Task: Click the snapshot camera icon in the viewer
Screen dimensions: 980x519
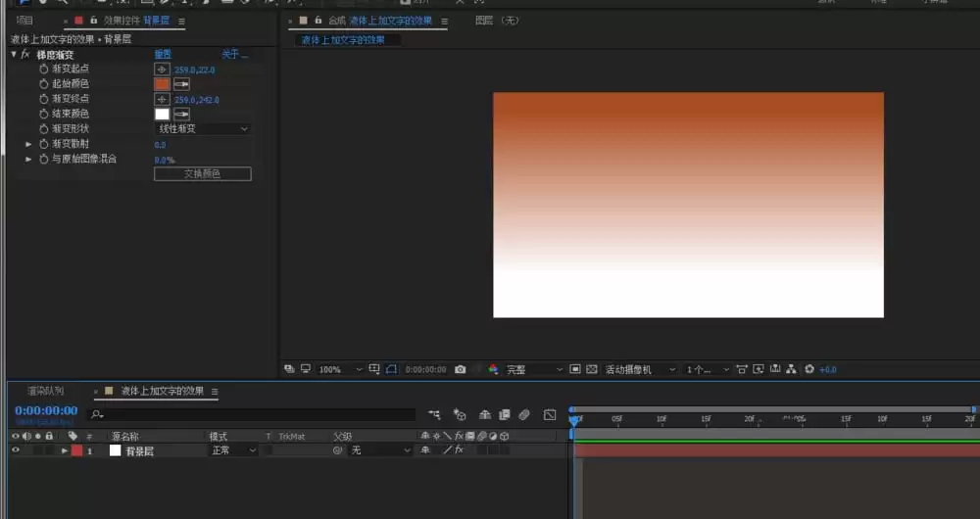Action: 460,369
